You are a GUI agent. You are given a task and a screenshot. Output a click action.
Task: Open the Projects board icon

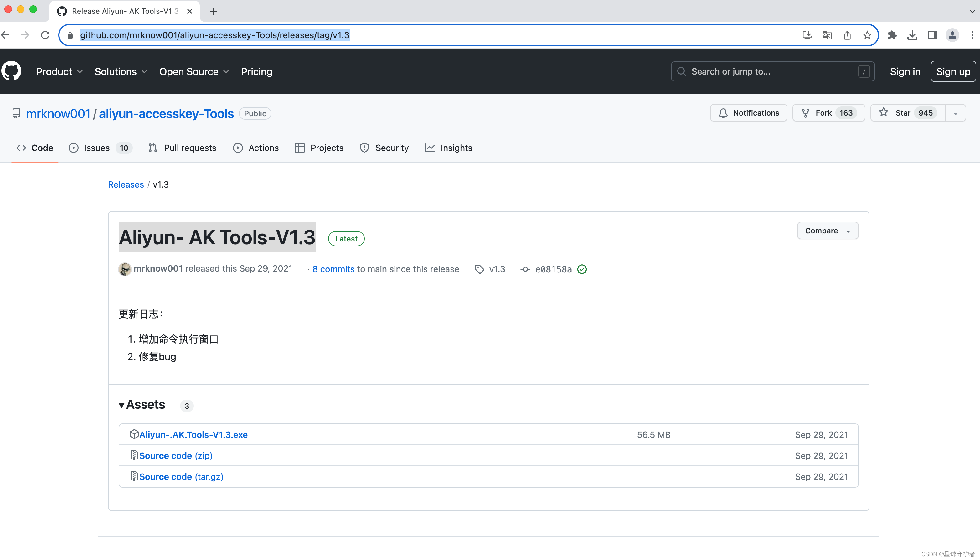(300, 148)
